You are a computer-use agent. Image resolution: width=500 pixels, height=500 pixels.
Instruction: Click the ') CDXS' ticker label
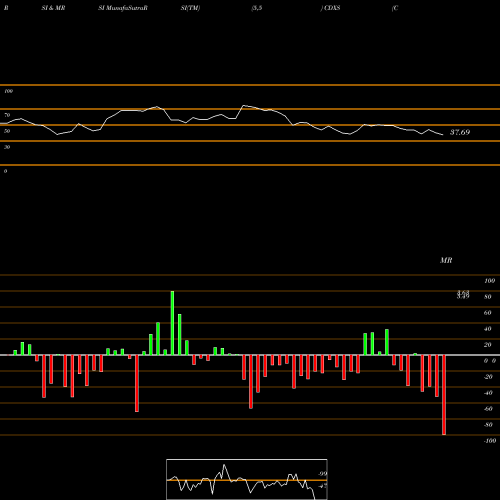[x=330, y=8]
